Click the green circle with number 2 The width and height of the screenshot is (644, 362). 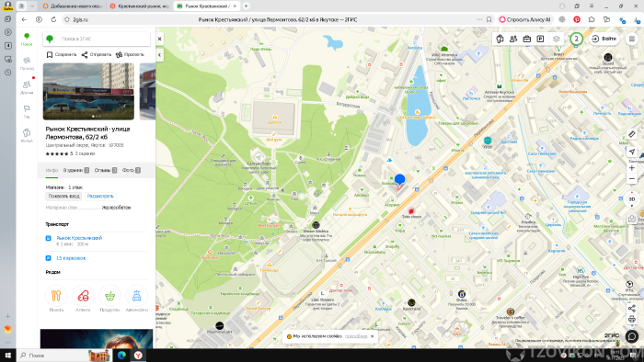coord(576,39)
